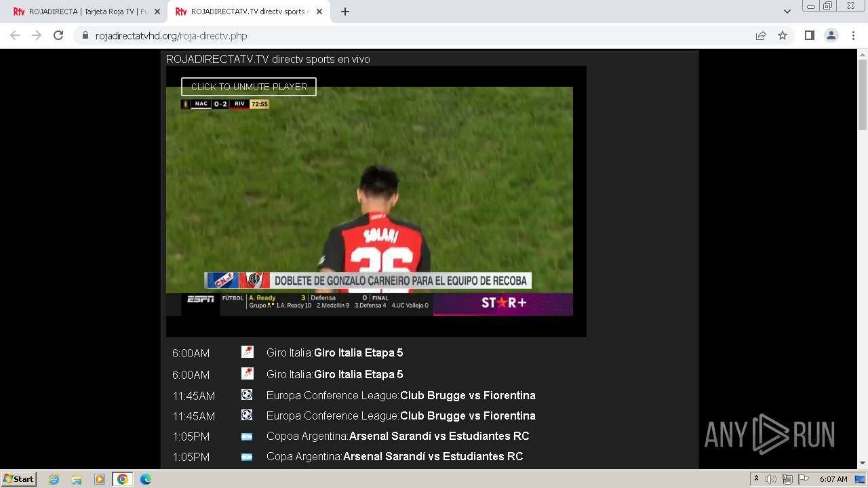The height and width of the screenshot is (488, 868).
Task: Click the forward navigation arrow
Action: (x=37, y=35)
